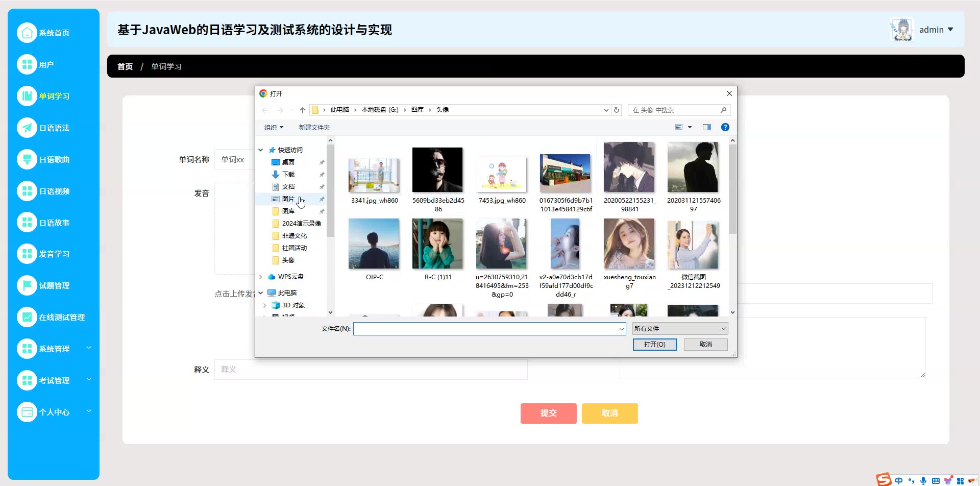Expand the 系统管理 sidebar menu

click(54, 349)
